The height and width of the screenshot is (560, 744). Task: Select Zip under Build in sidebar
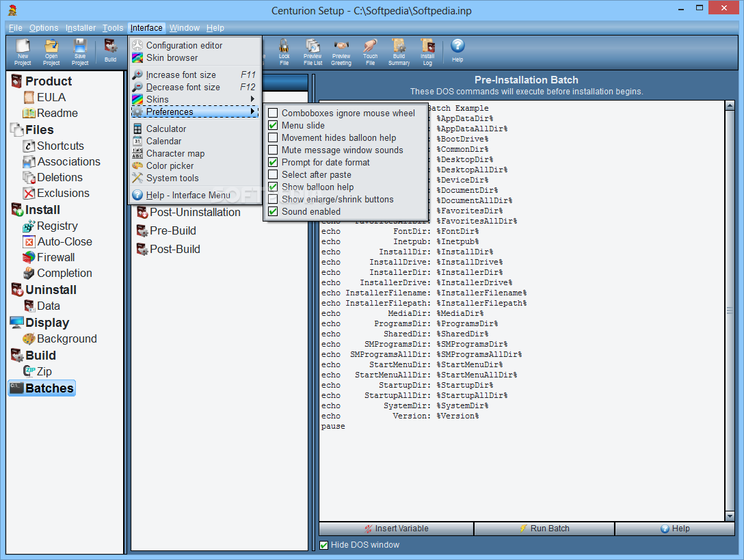[x=38, y=371]
